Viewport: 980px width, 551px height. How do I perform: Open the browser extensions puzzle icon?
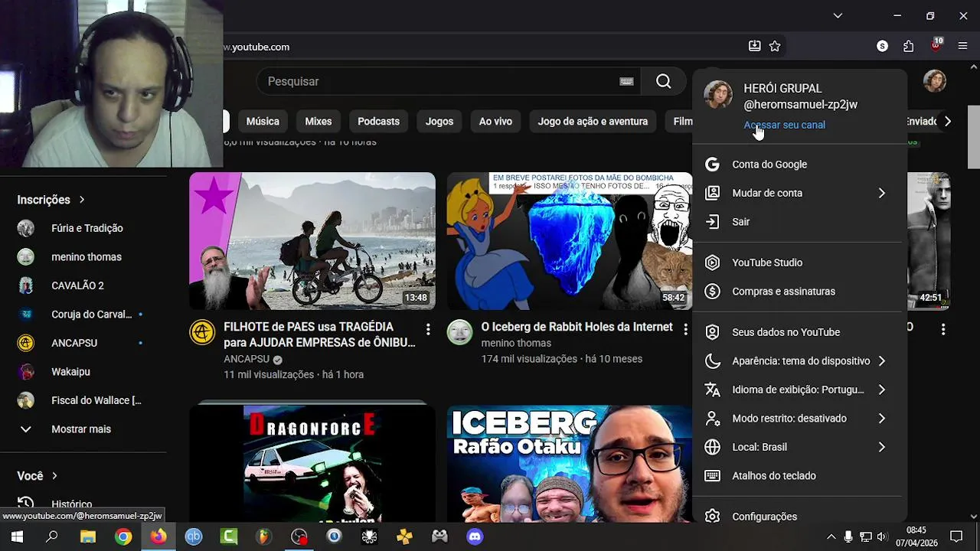(x=908, y=47)
